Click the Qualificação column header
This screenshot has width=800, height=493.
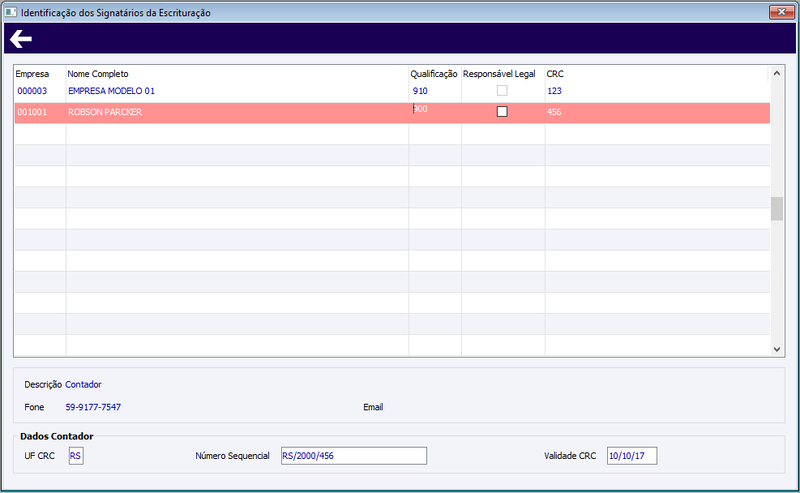click(434, 74)
